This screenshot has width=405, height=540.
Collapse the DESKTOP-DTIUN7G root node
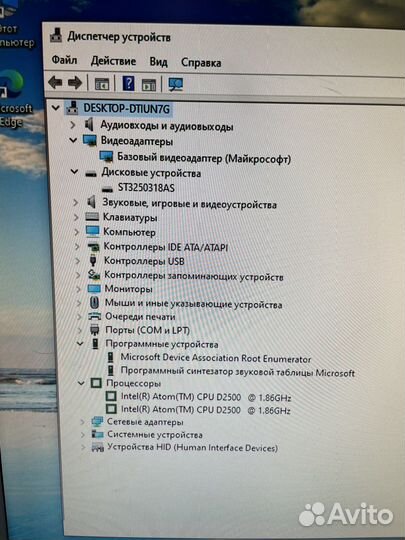[55, 108]
